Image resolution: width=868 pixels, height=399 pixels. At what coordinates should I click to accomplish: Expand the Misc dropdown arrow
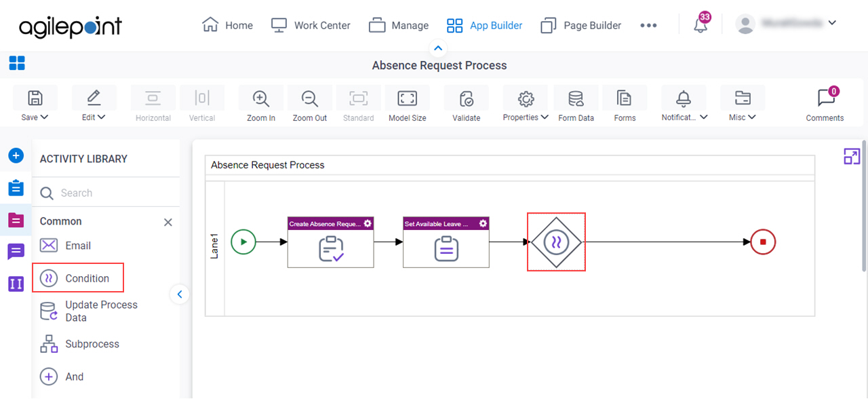point(751,117)
